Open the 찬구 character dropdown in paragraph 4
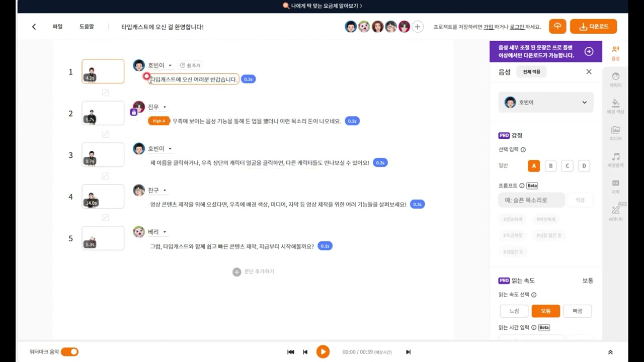Viewport: 644px width, 362px height. [x=157, y=191]
